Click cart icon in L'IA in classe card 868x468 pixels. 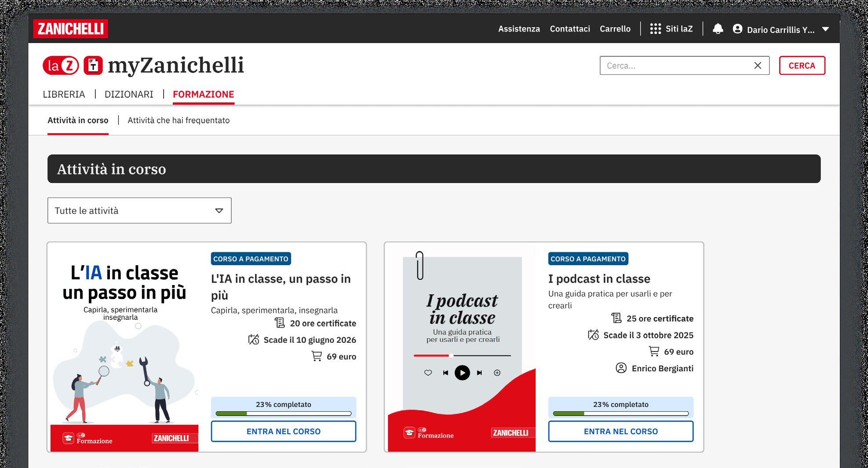317,356
